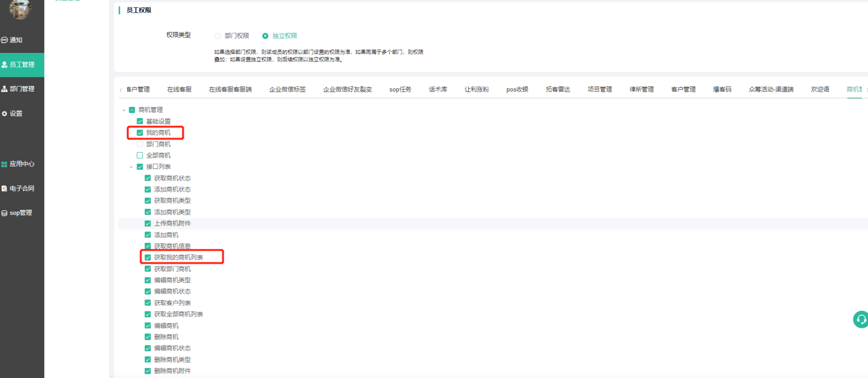Select the 部门权限 radio button

coord(218,36)
